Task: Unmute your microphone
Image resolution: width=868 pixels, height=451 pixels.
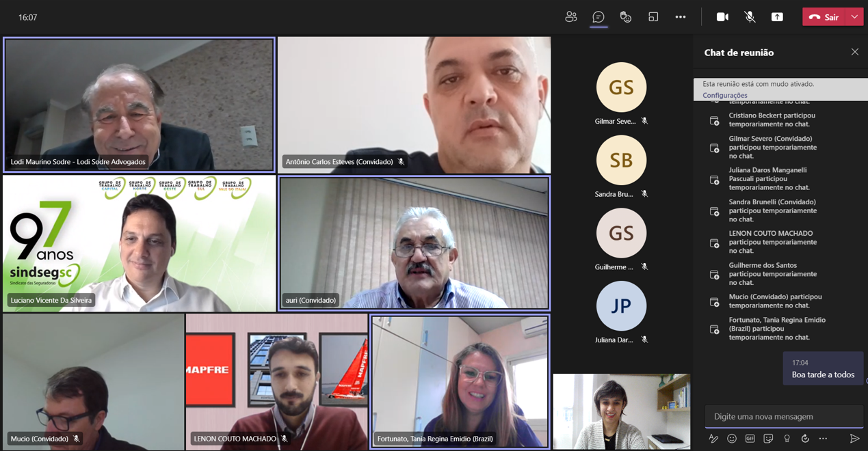Action: 750,17
